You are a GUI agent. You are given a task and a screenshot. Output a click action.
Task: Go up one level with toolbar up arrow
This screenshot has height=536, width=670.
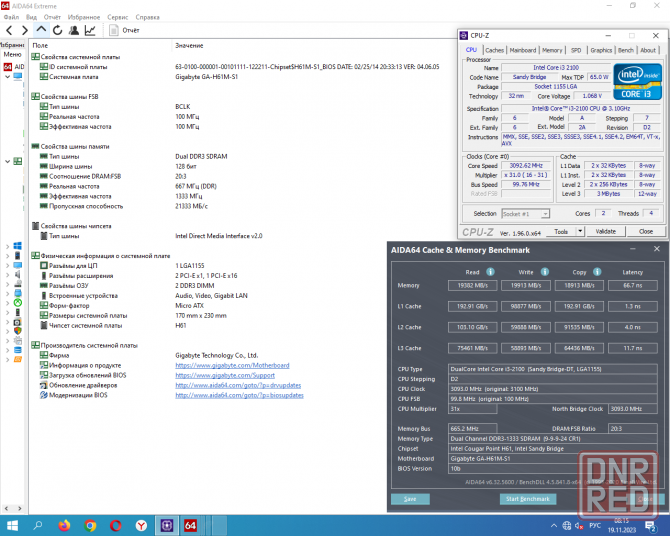(41, 30)
